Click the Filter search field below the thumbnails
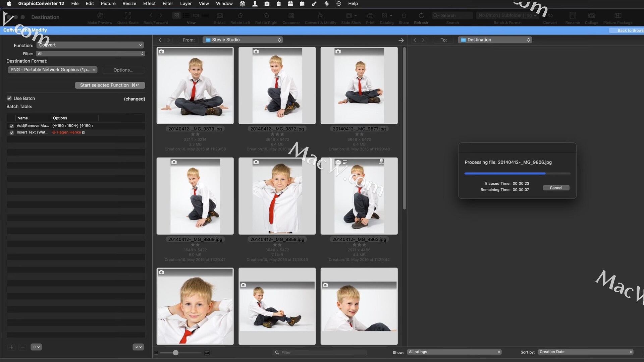This screenshot has width=644, height=362. [x=320, y=353]
